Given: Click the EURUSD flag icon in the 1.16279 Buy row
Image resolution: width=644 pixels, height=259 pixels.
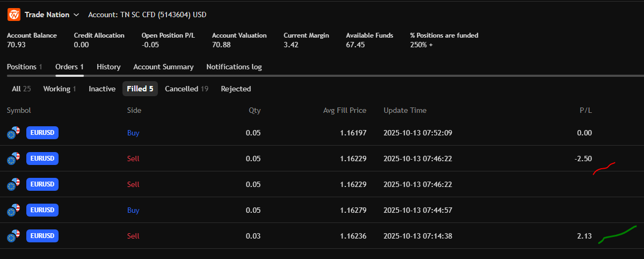Looking at the screenshot, I should pos(14,210).
